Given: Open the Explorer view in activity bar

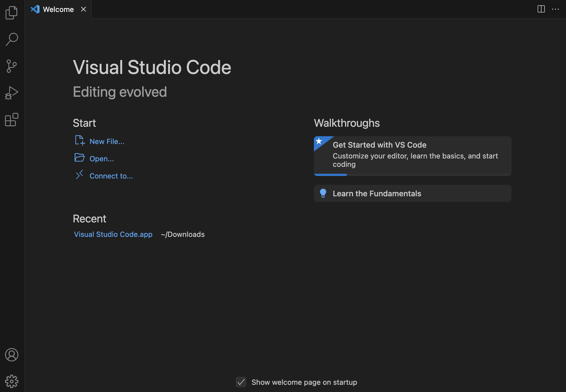Looking at the screenshot, I should click(x=12, y=13).
